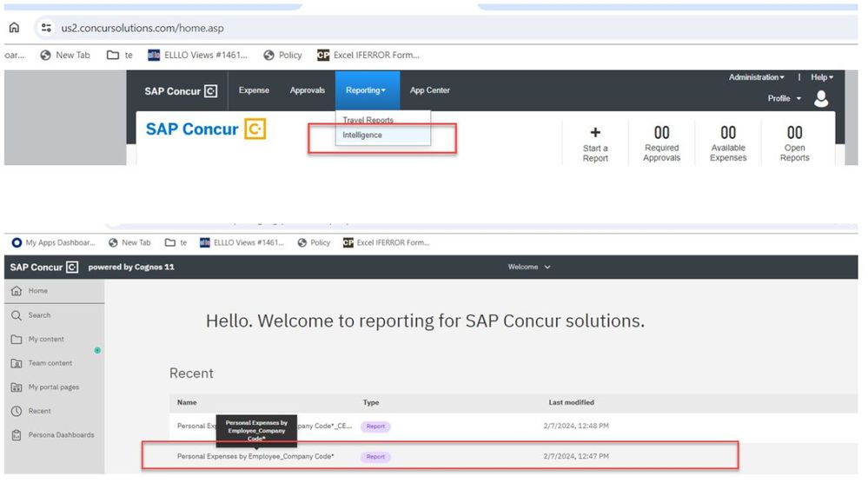Open My content folder
Image resolution: width=868 pixels, height=483 pixels.
point(54,339)
